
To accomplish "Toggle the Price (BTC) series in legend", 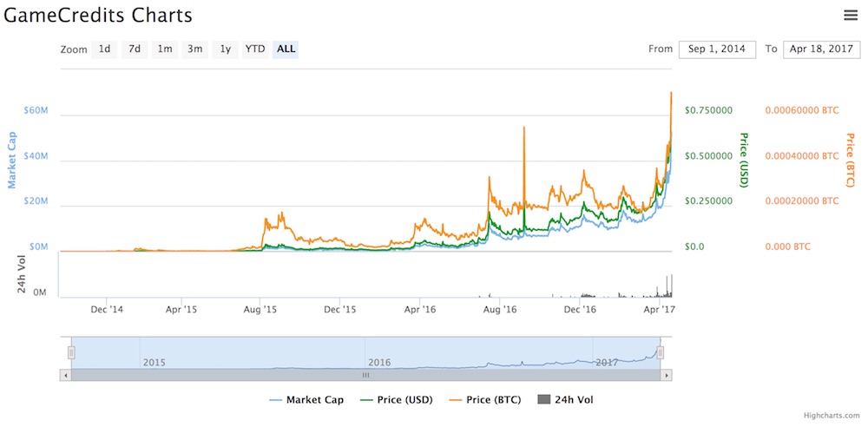I will pos(485,400).
